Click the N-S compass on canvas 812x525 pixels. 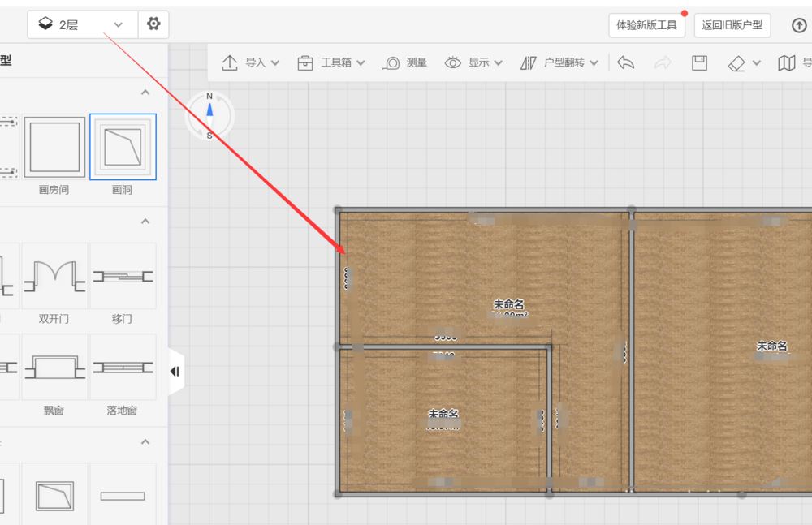click(x=209, y=115)
